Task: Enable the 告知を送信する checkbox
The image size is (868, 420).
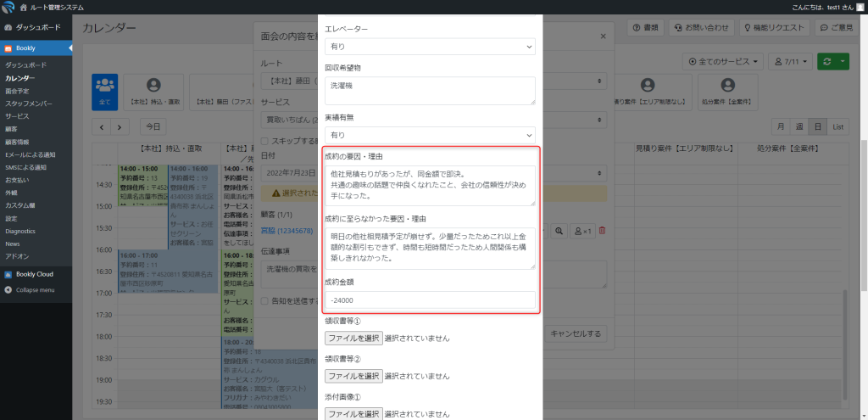Action: pyautogui.click(x=264, y=300)
